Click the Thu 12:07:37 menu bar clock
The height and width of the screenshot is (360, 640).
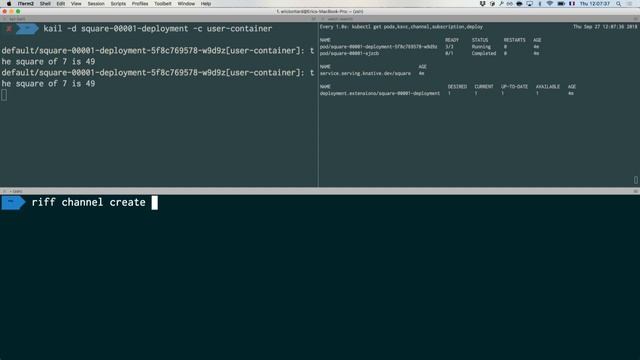click(595, 4)
